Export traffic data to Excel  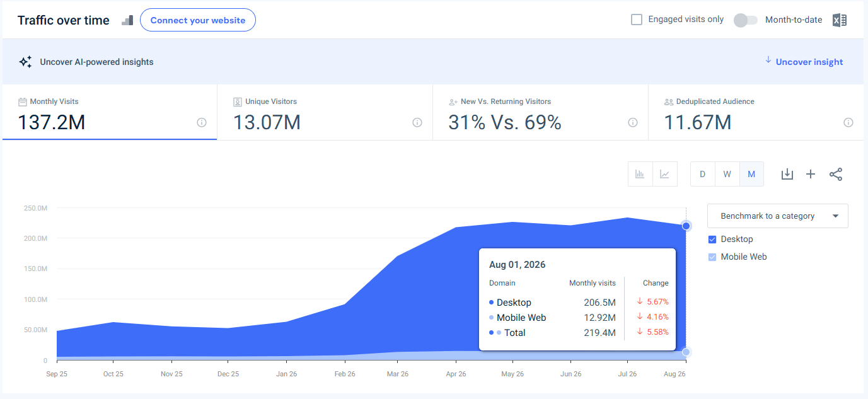(x=839, y=20)
